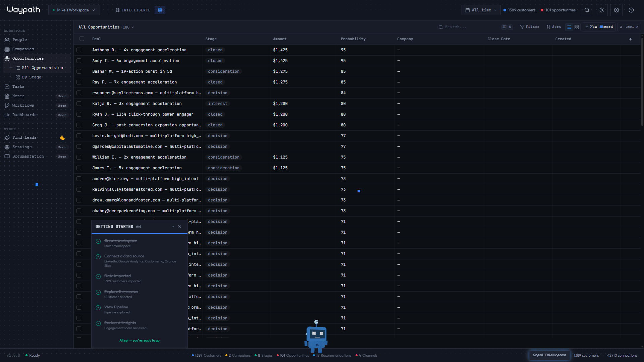Toggle the theme brightness icon
This screenshot has width=644, height=362.
[x=601, y=10]
